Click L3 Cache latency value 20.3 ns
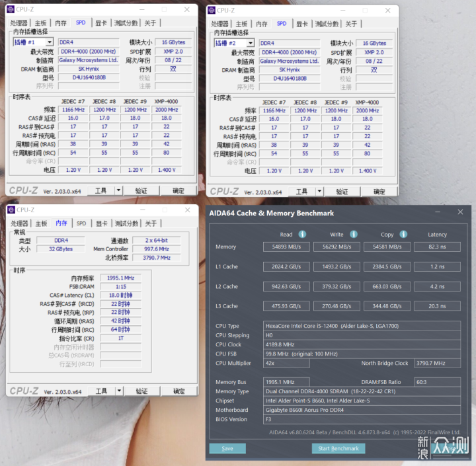The width and height of the screenshot is (476, 466). (437, 306)
